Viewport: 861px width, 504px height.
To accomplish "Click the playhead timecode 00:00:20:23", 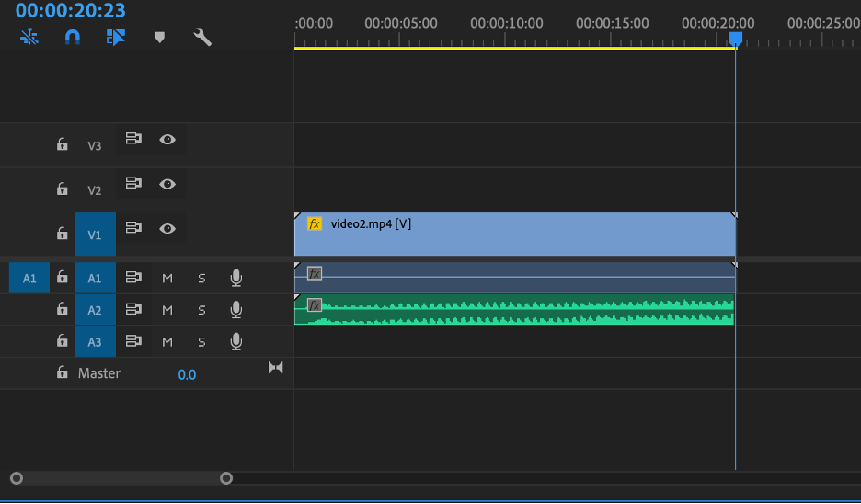I will point(70,10).
